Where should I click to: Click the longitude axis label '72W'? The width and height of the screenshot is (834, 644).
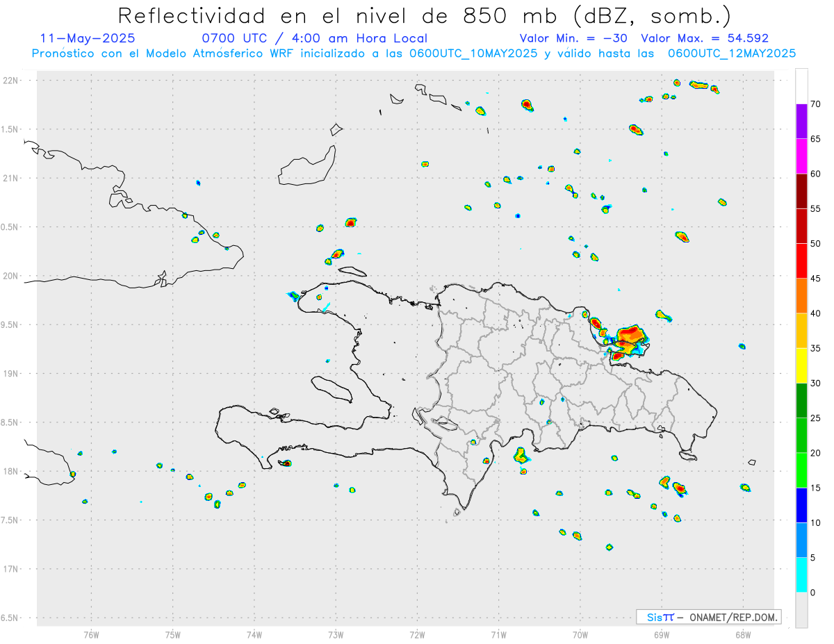click(x=417, y=635)
